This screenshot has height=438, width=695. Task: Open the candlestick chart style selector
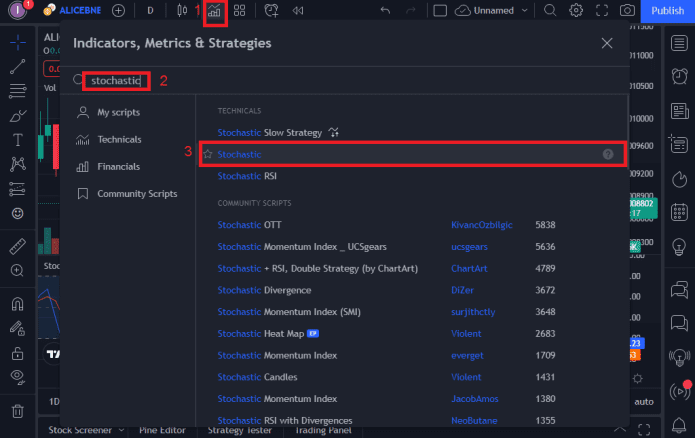click(182, 11)
